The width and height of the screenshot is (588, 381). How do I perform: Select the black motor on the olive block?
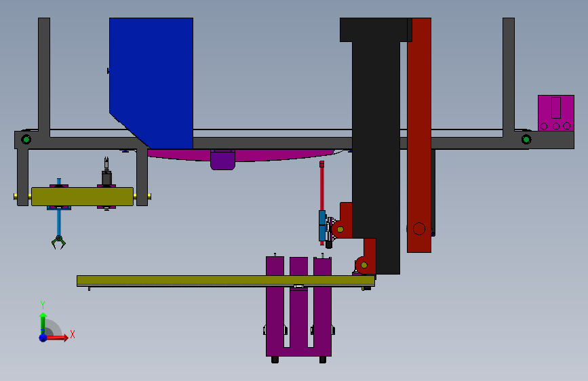(x=106, y=178)
